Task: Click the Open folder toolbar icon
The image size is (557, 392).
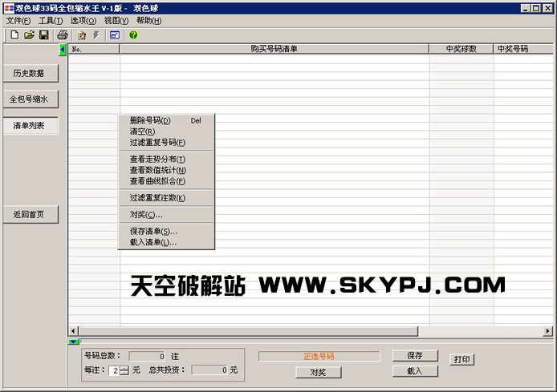Action: pos(29,35)
